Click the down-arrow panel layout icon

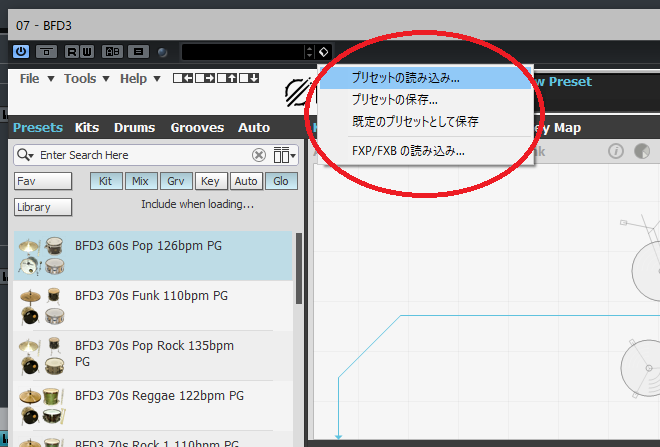point(249,78)
